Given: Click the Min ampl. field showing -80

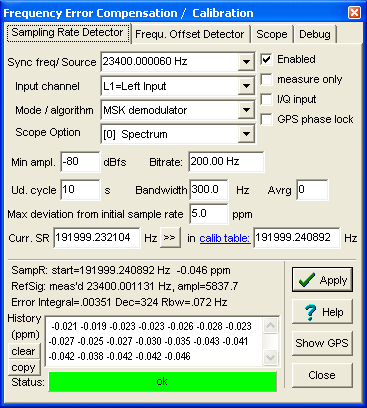Looking at the screenshot, I should point(80,162).
